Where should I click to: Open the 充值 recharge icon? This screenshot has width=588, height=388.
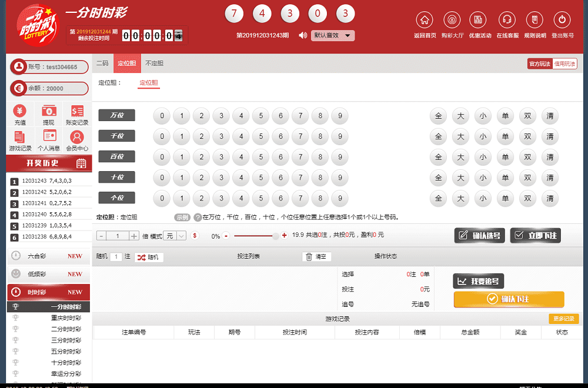pos(20,111)
